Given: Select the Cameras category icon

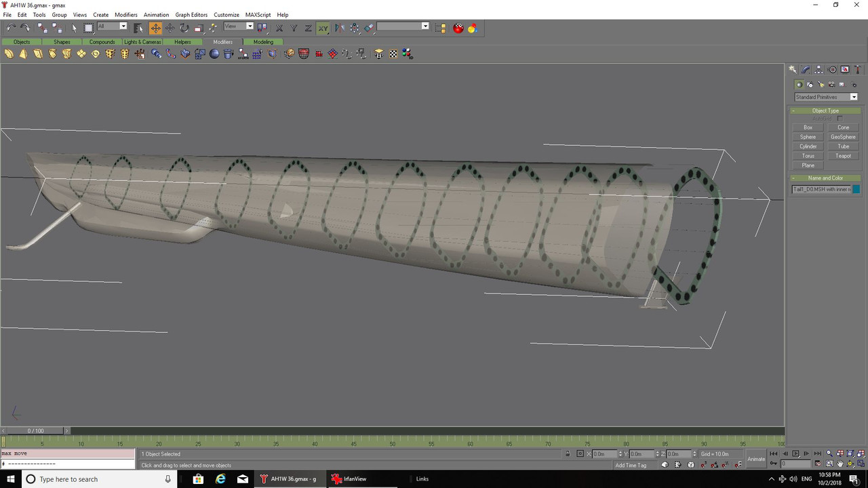Looking at the screenshot, I should tap(831, 85).
